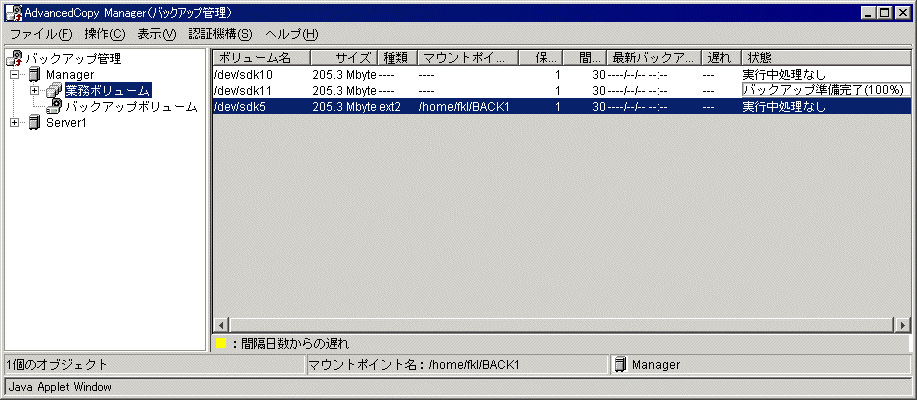Open the 操作(C) menu

pyautogui.click(x=105, y=34)
